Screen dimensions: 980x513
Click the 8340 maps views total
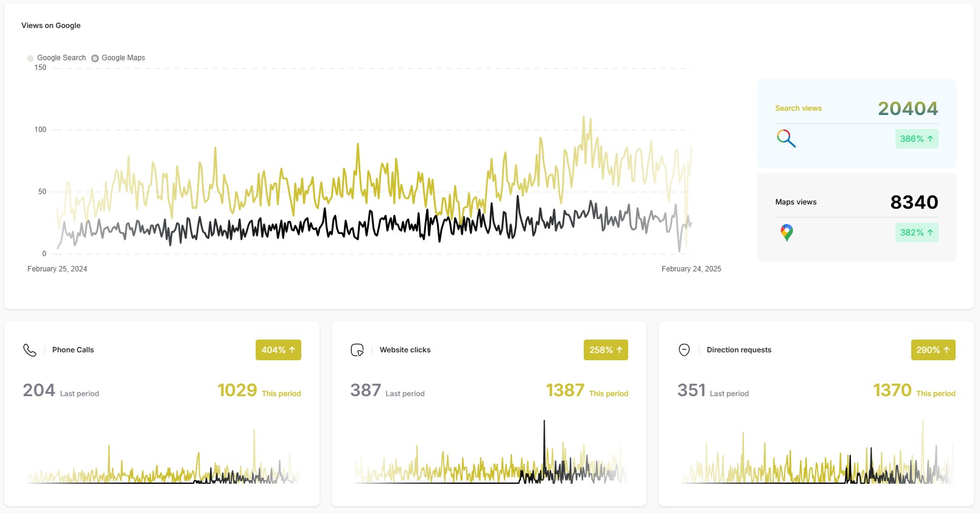pos(914,202)
